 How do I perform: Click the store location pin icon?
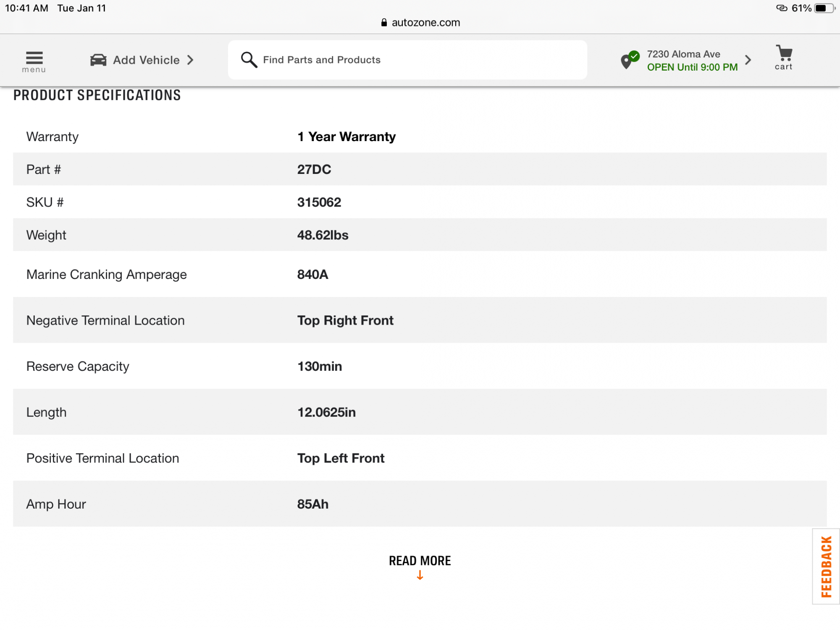pos(630,60)
